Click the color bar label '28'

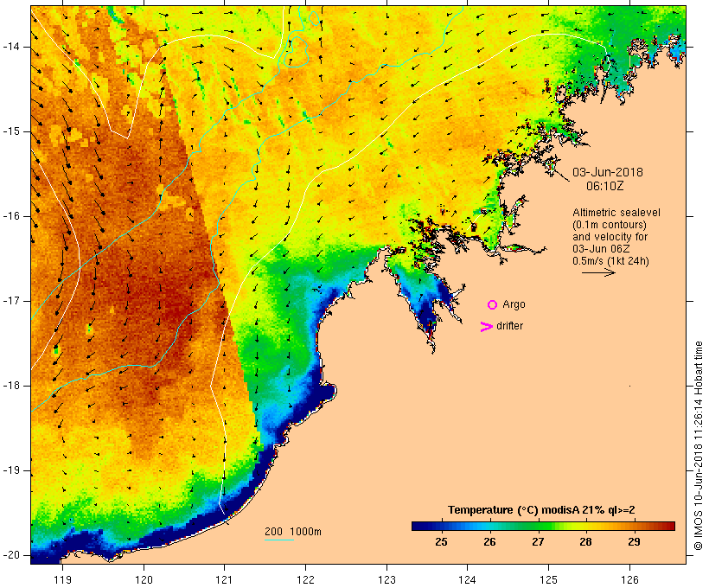585,541
